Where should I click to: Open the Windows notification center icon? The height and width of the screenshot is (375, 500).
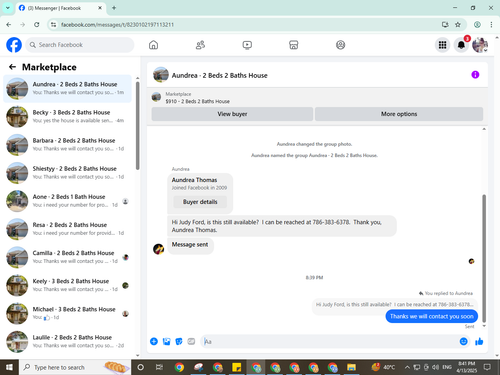click(x=487, y=367)
